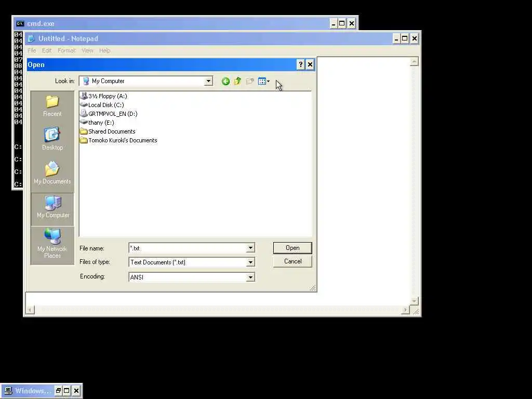Screen dimensions: 532x399
Task: Restore the minimized Windows taskbar item
Action: pyautogui.click(x=58, y=391)
